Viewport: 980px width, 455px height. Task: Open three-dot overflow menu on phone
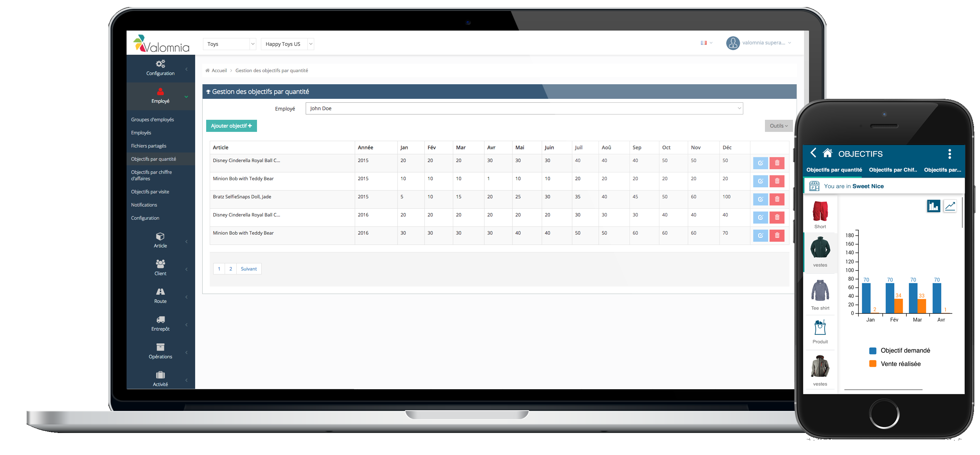(x=949, y=154)
